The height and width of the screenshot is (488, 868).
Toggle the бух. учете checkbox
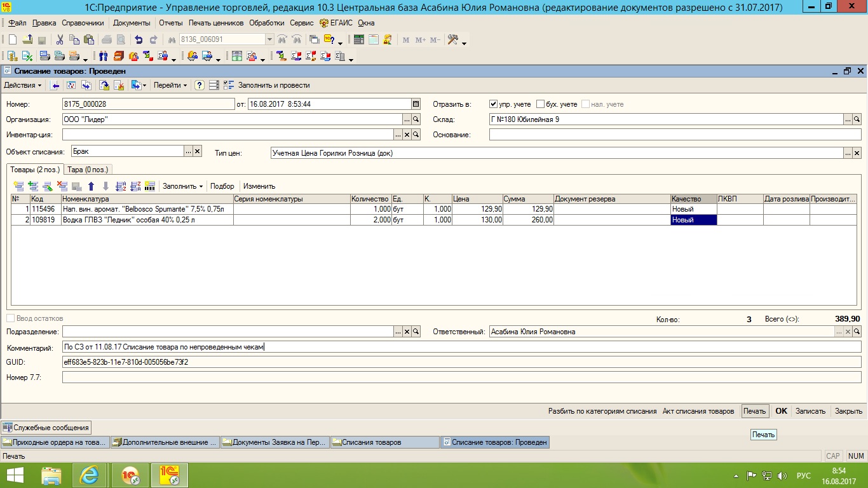point(541,104)
